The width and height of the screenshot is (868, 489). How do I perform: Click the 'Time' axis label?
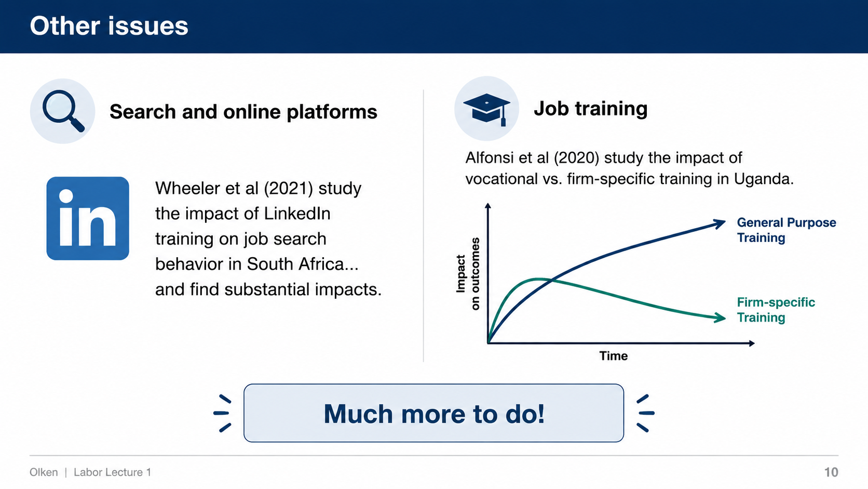click(614, 356)
